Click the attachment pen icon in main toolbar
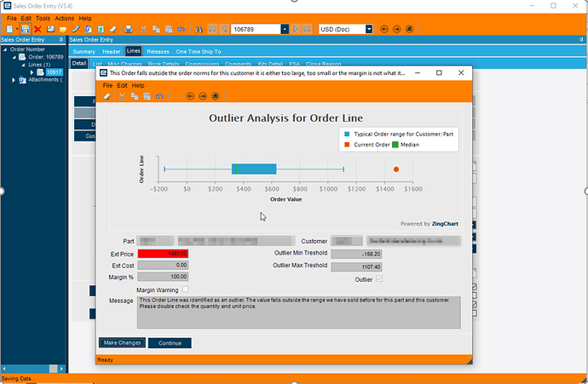This screenshot has height=384, width=588. click(76, 29)
